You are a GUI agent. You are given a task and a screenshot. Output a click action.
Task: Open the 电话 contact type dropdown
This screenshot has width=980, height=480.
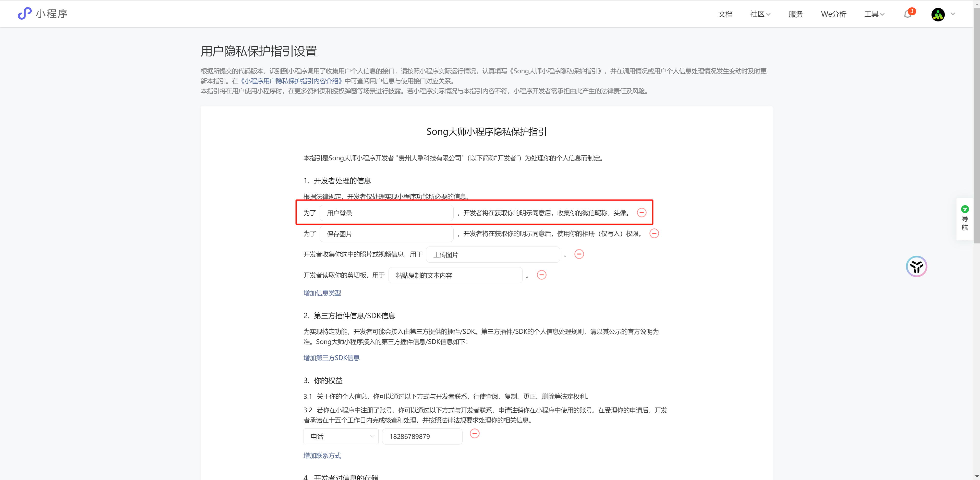click(x=341, y=436)
